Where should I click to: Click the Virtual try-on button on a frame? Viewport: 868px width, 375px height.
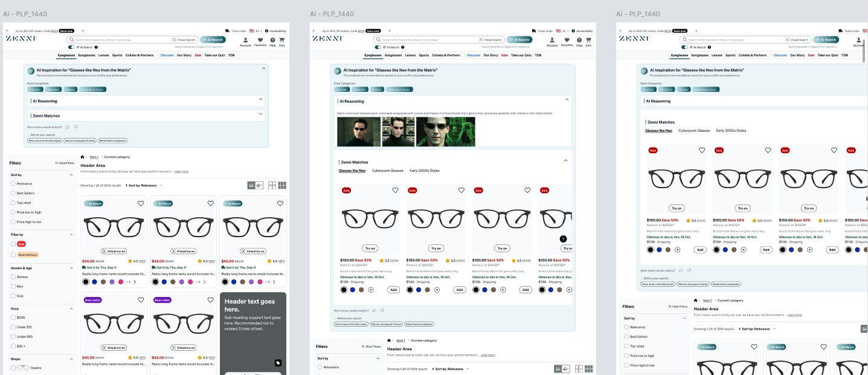click(x=114, y=250)
